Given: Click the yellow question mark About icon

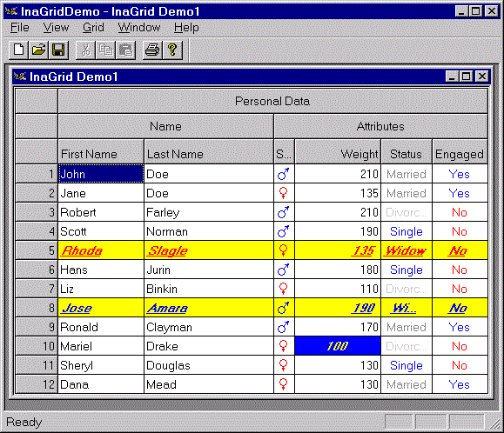Looking at the screenshot, I should [172, 50].
